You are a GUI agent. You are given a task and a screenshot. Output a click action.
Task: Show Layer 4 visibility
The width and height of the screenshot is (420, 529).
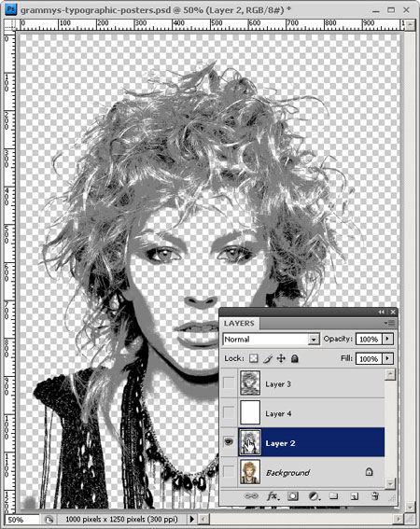[x=229, y=412]
